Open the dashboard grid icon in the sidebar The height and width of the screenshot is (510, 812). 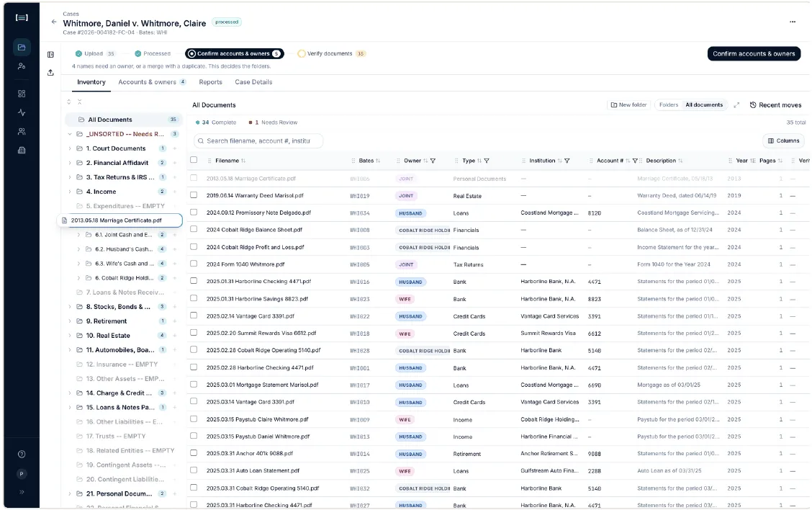point(22,94)
